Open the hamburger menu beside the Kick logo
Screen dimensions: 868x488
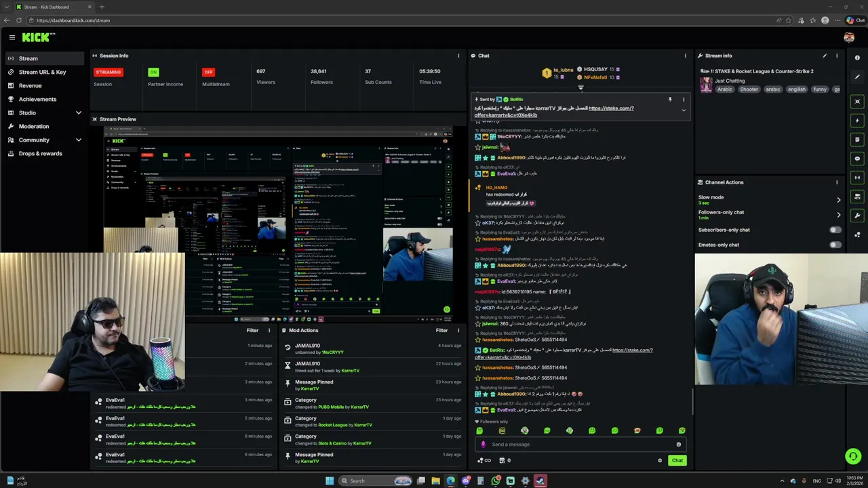pyautogui.click(x=12, y=38)
